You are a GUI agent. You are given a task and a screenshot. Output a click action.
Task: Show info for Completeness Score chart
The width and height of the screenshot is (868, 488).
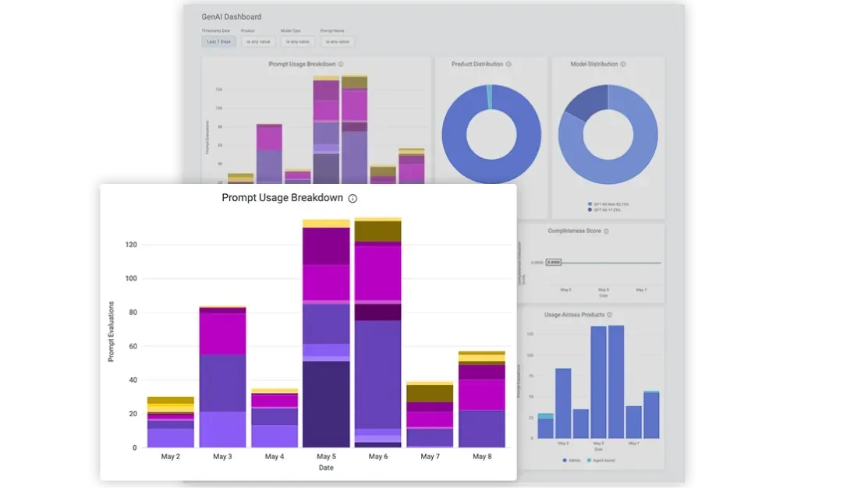pyautogui.click(x=606, y=232)
